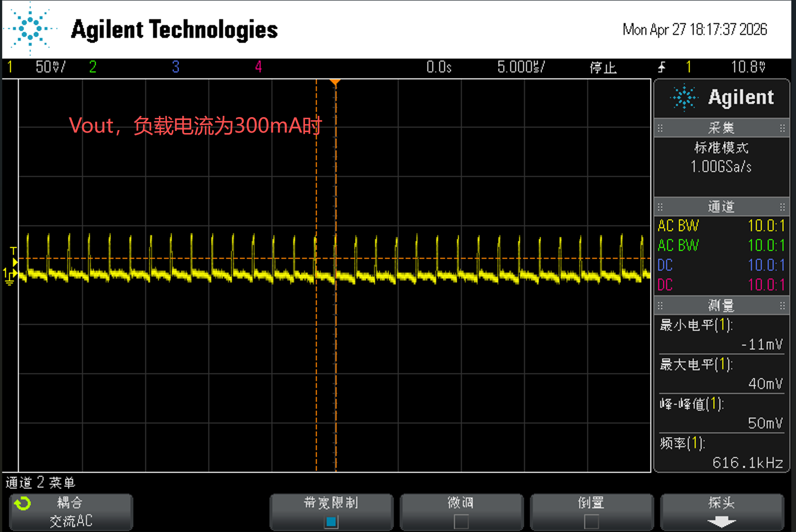Click the 1.00GSa/s sample rate value
Screen dimensions: 796x532
721,167
